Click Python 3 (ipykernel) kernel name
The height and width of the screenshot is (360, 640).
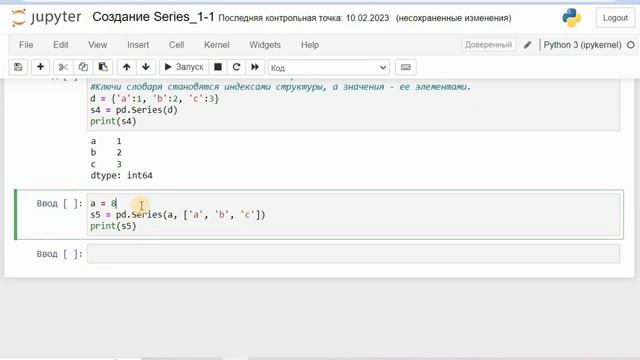[x=582, y=45]
